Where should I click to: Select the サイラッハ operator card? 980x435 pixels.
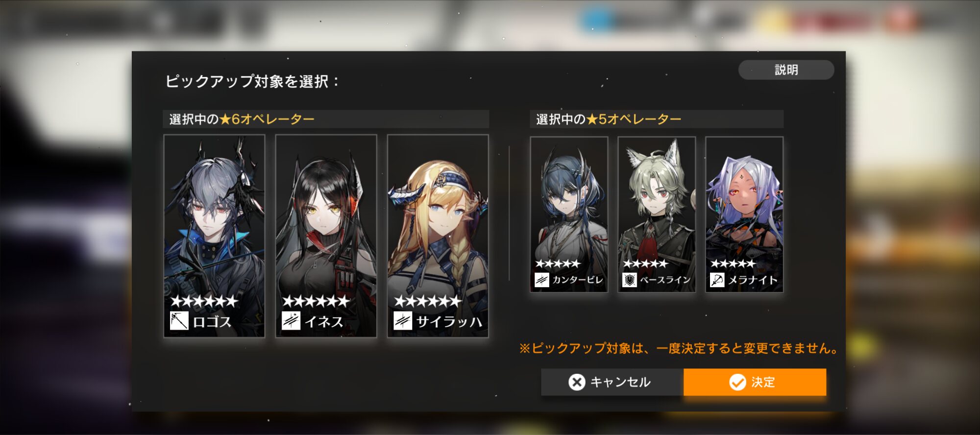[438, 236]
